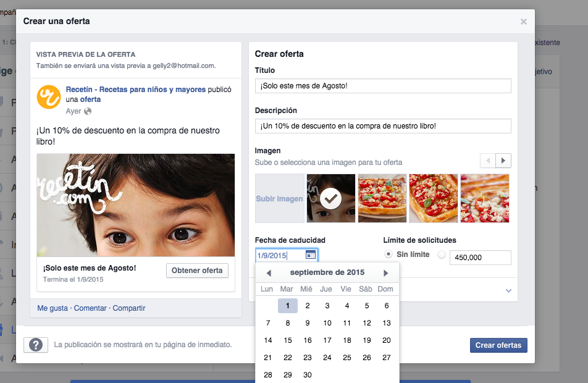Pick September 23 in the calendar
The image size is (588, 383).
pyautogui.click(x=308, y=358)
